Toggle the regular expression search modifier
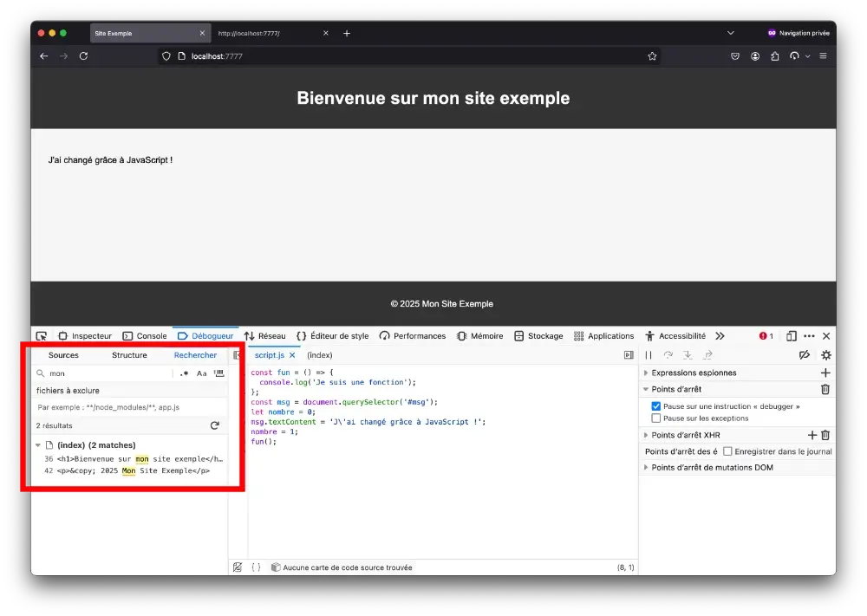 point(184,373)
